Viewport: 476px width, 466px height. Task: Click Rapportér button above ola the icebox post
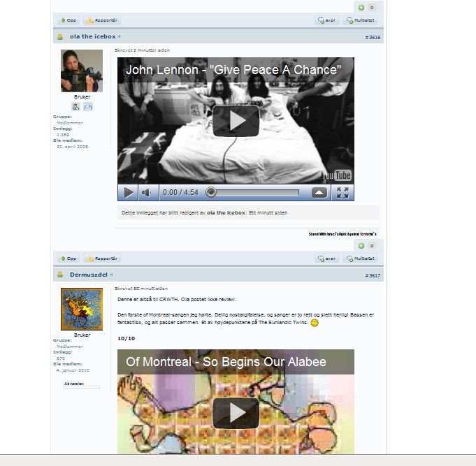pyautogui.click(x=102, y=20)
